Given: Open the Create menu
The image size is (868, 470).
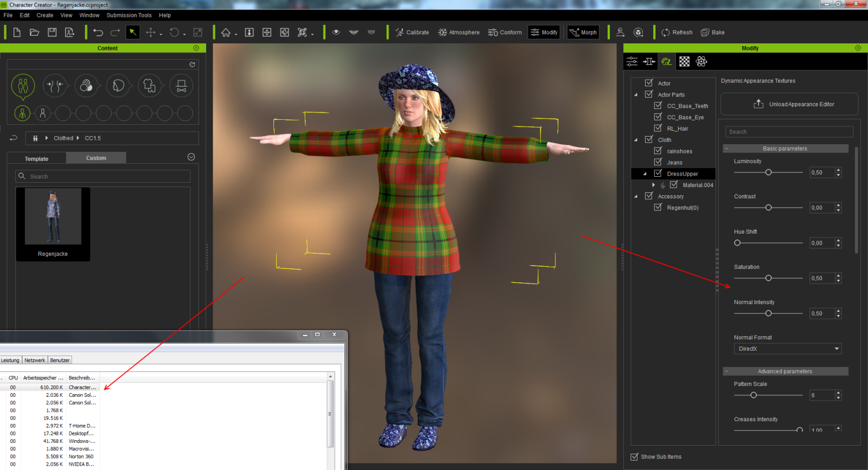Looking at the screenshot, I should 45,15.
